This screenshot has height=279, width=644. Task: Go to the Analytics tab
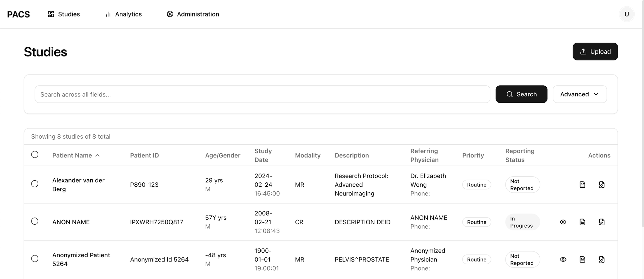[123, 14]
